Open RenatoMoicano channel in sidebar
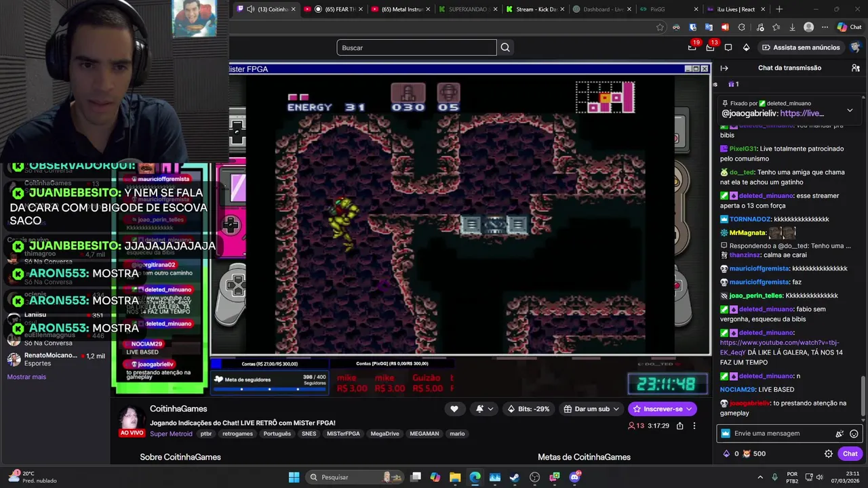 click(x=56, y=359)
